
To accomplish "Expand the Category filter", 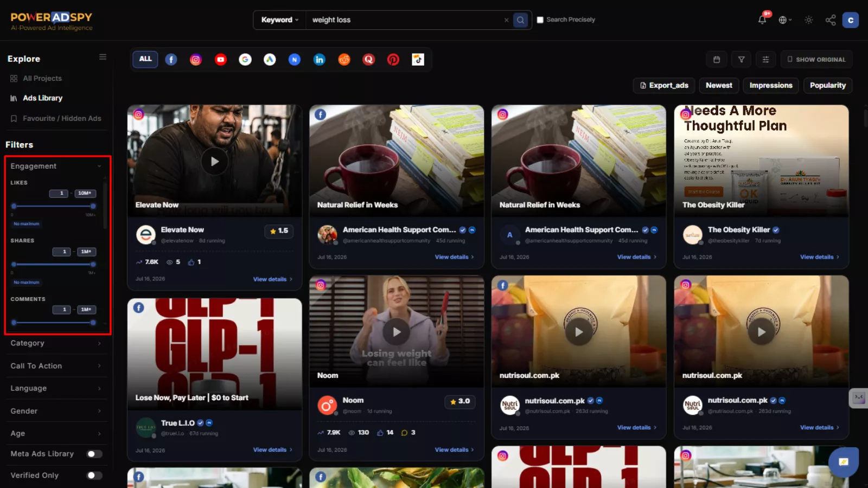I will click(x=56, y=343).
